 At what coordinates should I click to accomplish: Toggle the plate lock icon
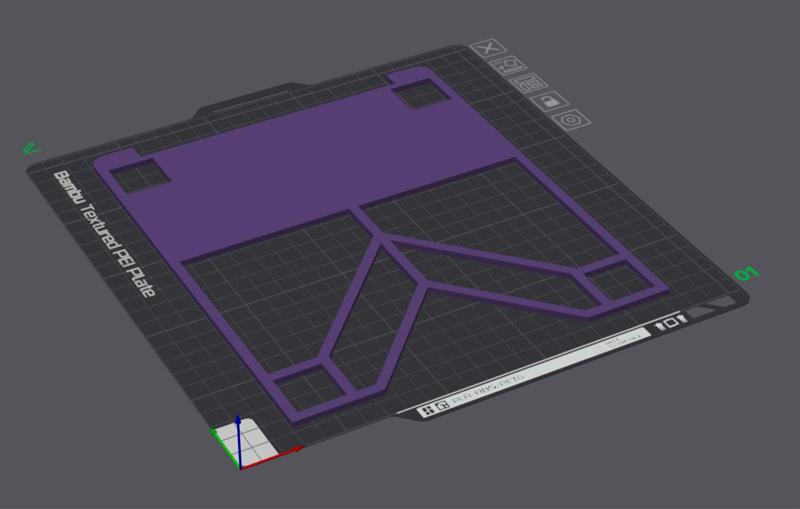click(549, 100)
